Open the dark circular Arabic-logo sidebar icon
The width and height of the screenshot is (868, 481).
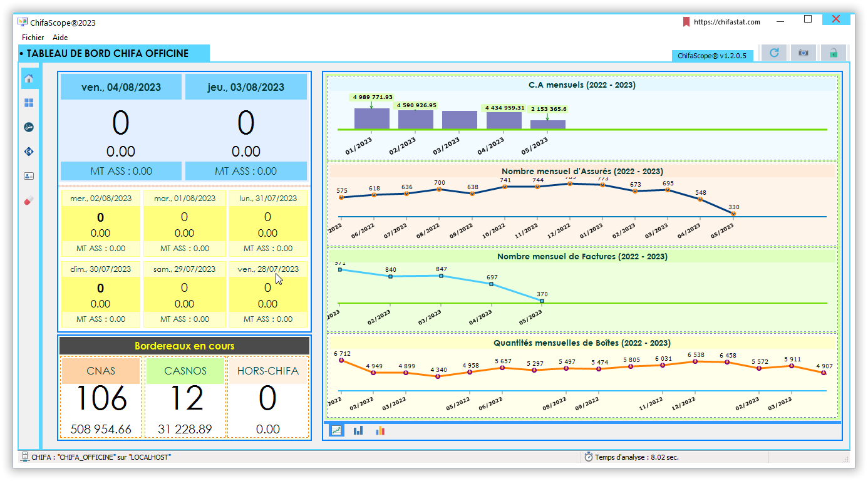[x=29, y=127]
